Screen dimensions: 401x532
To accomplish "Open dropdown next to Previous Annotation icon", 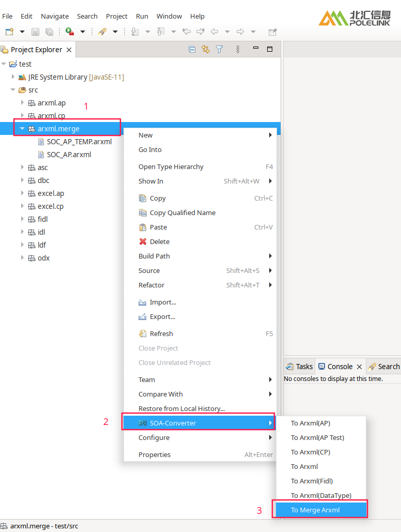I will coord(173,32).
